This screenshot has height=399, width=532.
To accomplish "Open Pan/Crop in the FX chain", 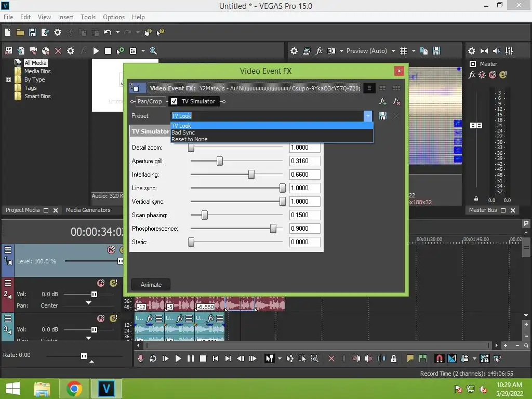I will point(150,101).
